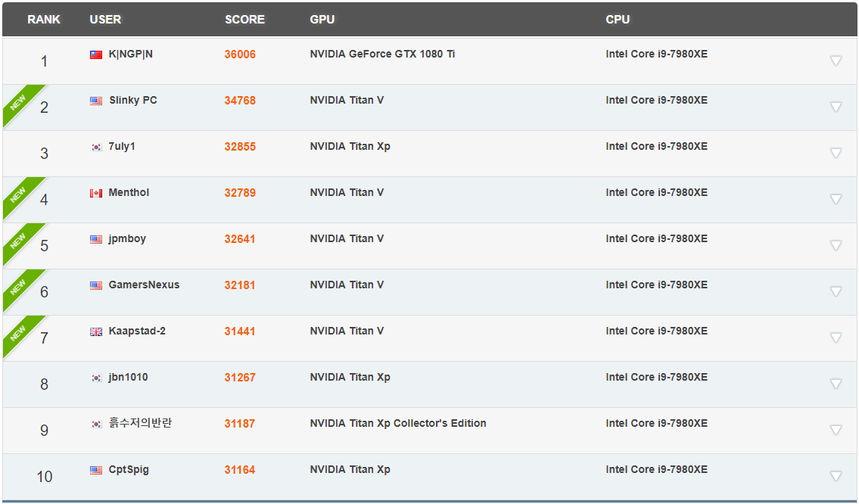This screenshot has height=504, width=859.
Task: Click the GPU column header
Action: (x=322, y=20)
